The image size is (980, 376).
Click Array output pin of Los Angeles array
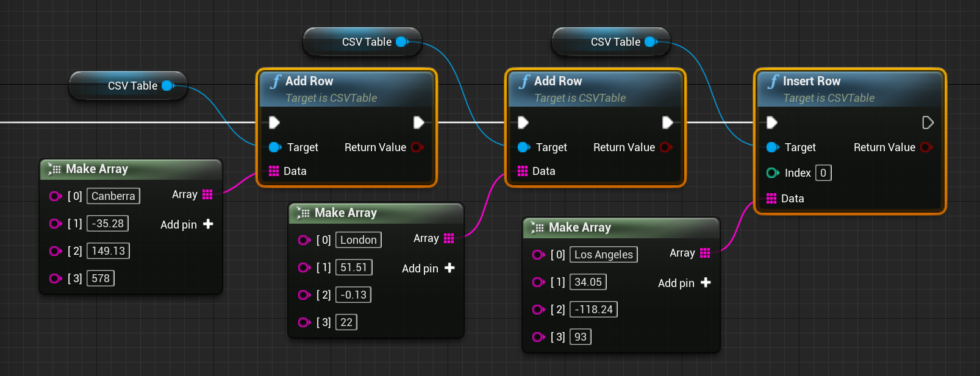705,253
